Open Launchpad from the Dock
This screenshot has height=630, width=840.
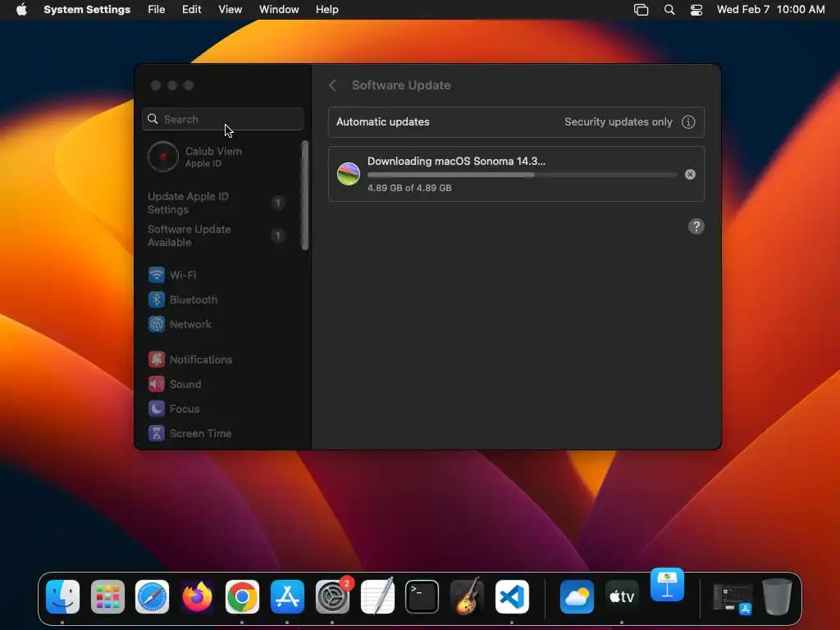click(107, 596)
